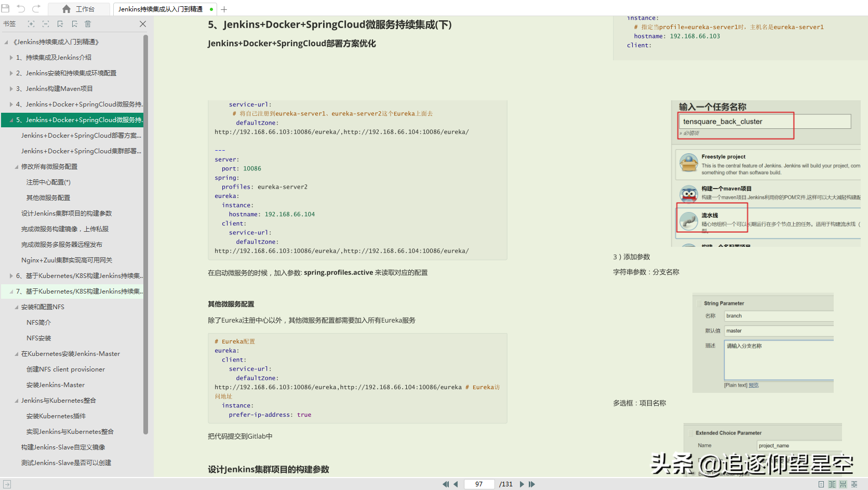Select bookmark NFS简介
Viewport: 868px width, 490px height.
[x=39, y=323]
